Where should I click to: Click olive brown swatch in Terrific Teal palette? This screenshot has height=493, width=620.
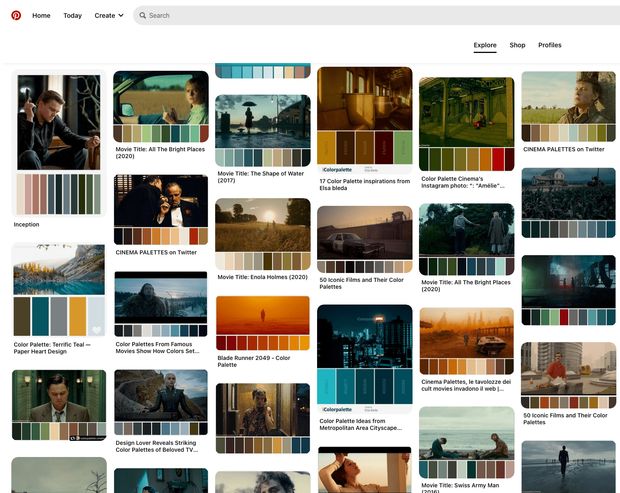point(22,316)
